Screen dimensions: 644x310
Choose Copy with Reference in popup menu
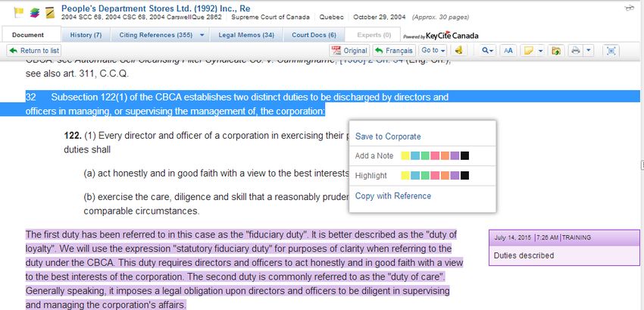[393, 196]
